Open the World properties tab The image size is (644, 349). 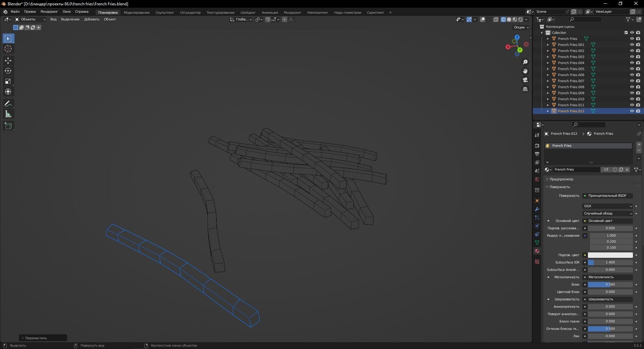pyautogui.click(x=537, y=179)
